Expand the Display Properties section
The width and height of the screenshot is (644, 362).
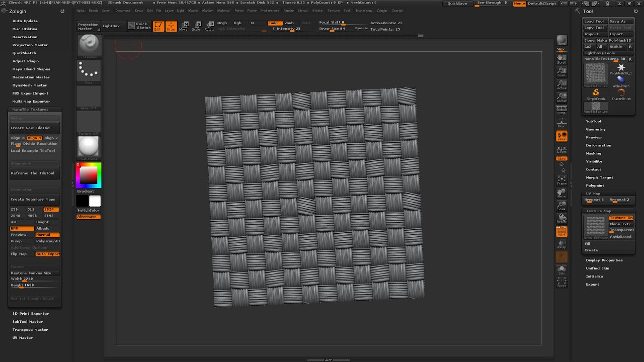604,260
